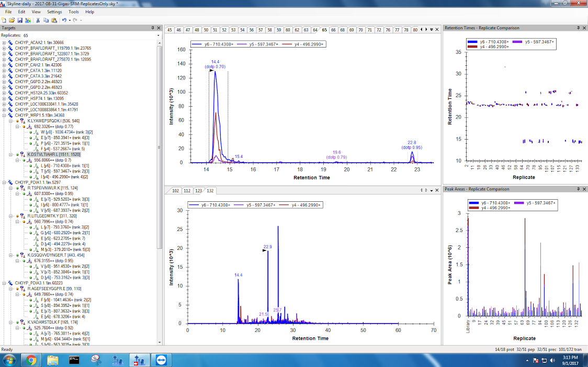
Task: Open the Settings menu
Action: 54,12
